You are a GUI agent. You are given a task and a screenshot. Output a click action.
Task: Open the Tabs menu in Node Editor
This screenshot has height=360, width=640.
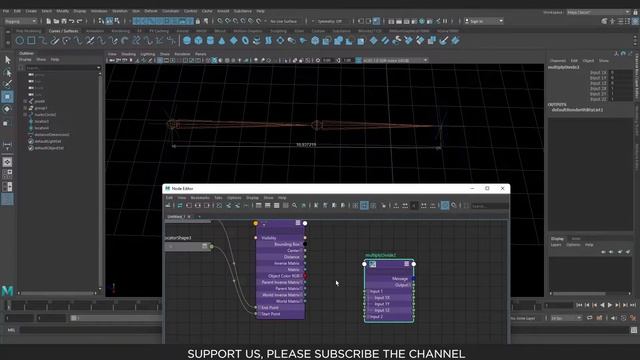[x=218, y=198]
